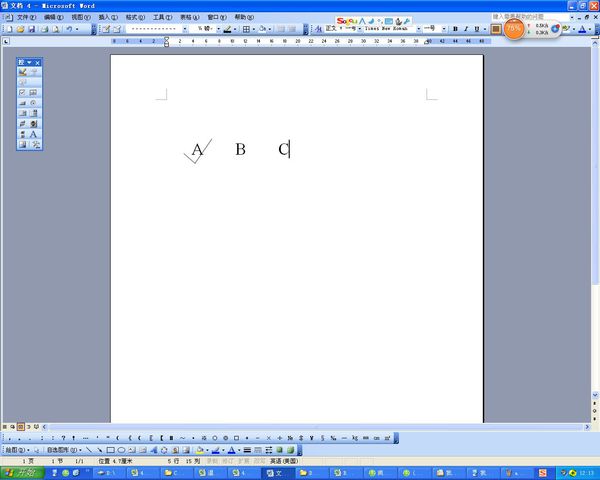Screen dimensions: 600x480
Task: Select the Rectangle drawing tool
Action: point(111,450)
